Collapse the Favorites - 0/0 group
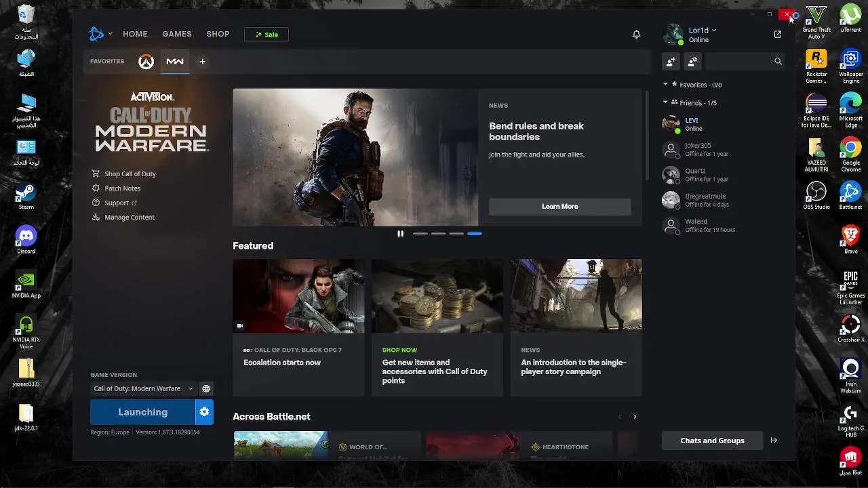The image size is (868, 488). tap(665, 84)
